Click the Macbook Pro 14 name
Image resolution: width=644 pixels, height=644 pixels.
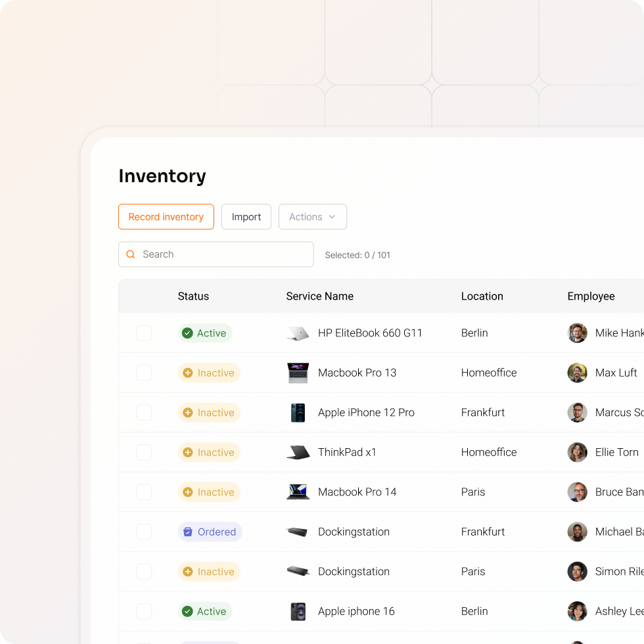pos(357,492)
